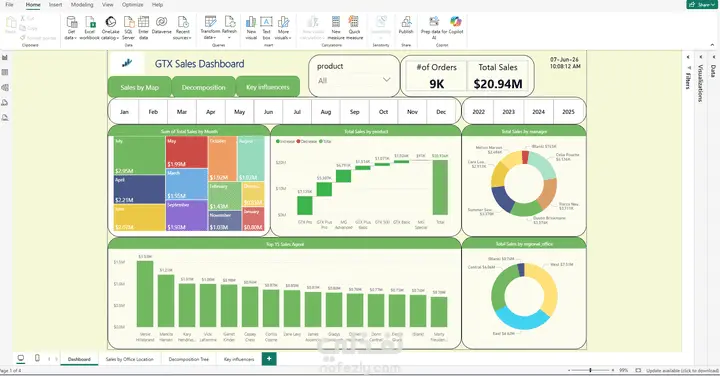Toggle the Aug month slicer tile
The image size is (720, 376).
click(x=326, y=112)
